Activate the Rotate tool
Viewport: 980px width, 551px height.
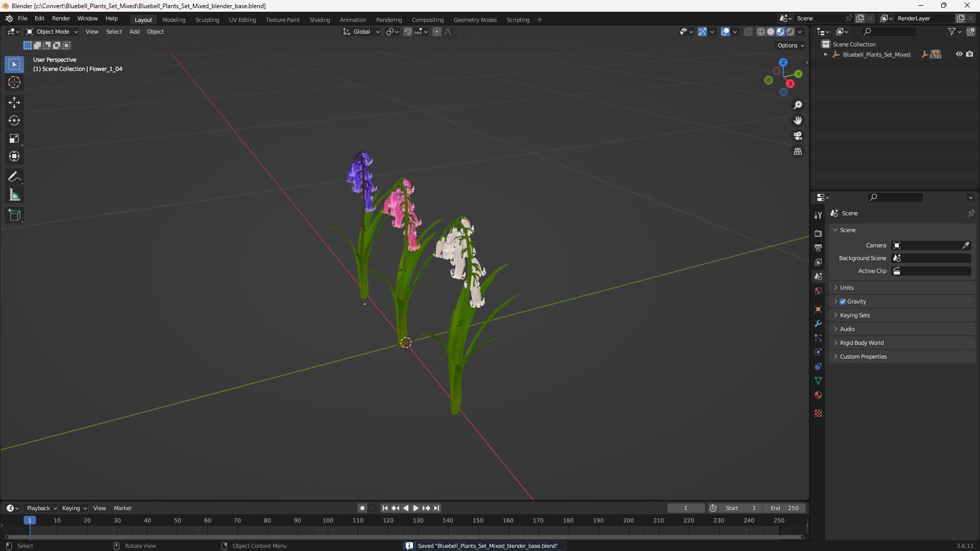14,121
